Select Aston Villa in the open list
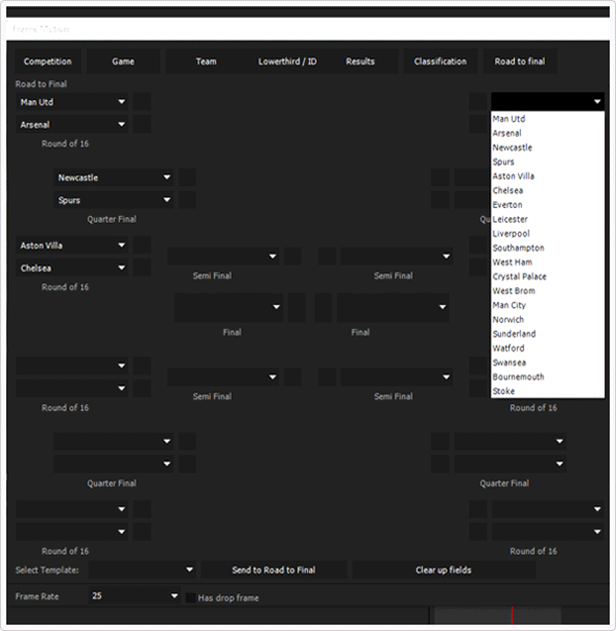This screenshot has width=616, height=631. [x=548, y=176]
